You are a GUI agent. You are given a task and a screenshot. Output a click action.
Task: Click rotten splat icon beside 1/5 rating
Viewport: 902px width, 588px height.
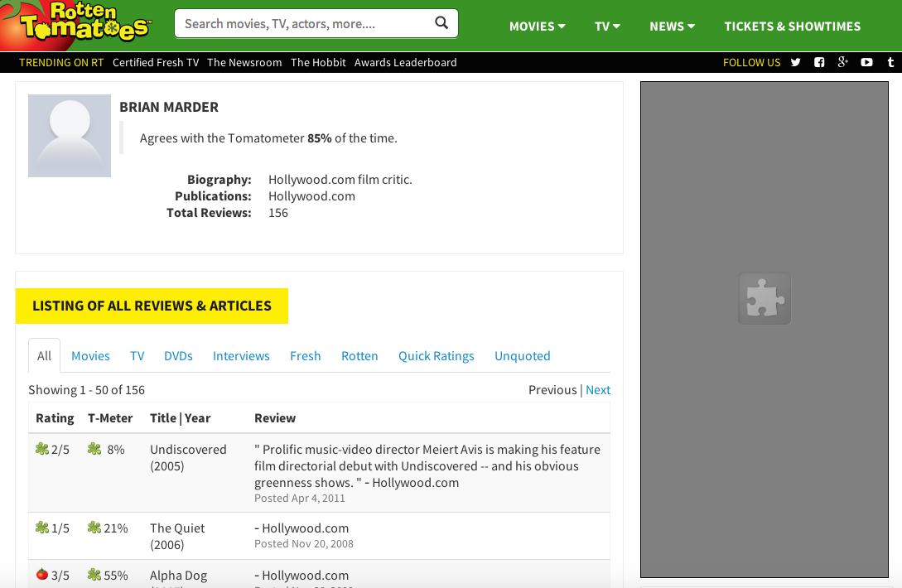click(x=42, y=527)
